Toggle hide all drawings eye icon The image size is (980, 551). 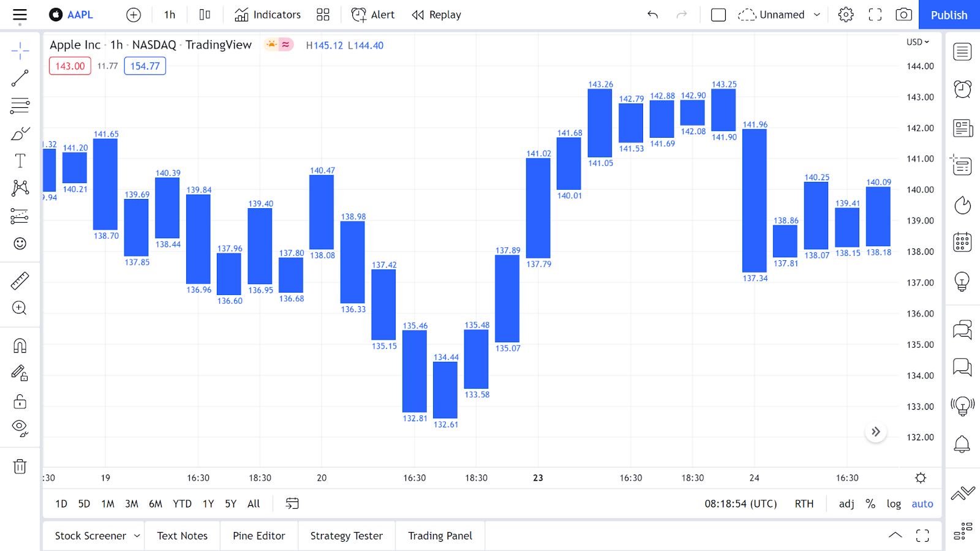(20, 429)
